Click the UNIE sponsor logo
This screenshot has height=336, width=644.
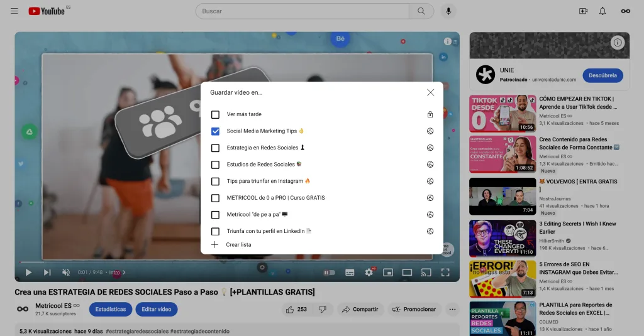click(485, 75)
